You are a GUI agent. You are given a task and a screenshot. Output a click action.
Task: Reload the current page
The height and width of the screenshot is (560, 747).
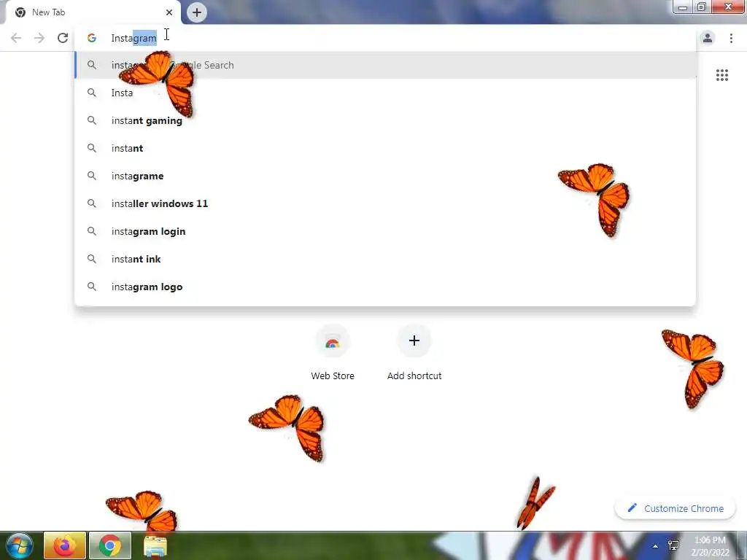pos(63,38)
